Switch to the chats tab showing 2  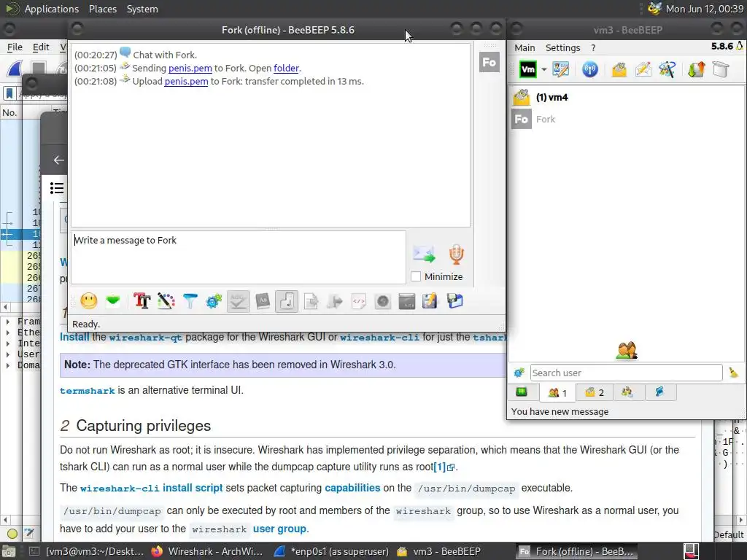click(x=594, y=392)
